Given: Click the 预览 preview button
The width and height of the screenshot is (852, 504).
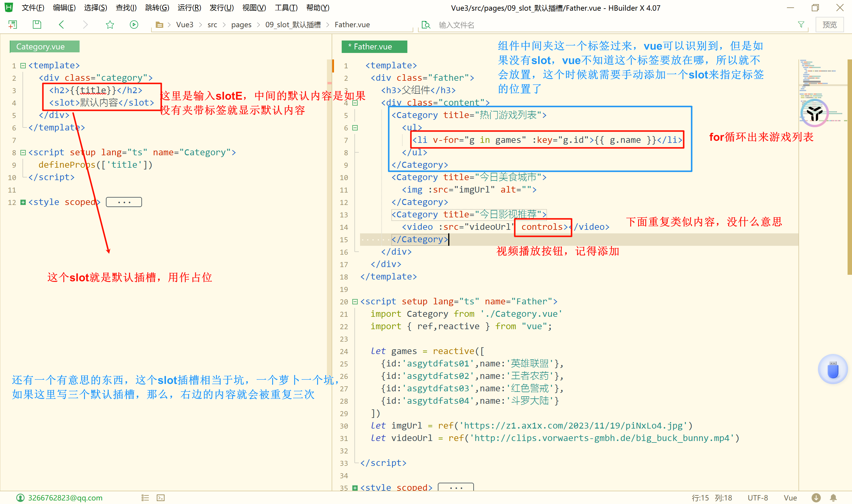Looking at the screenshot, I should (829, 25).
